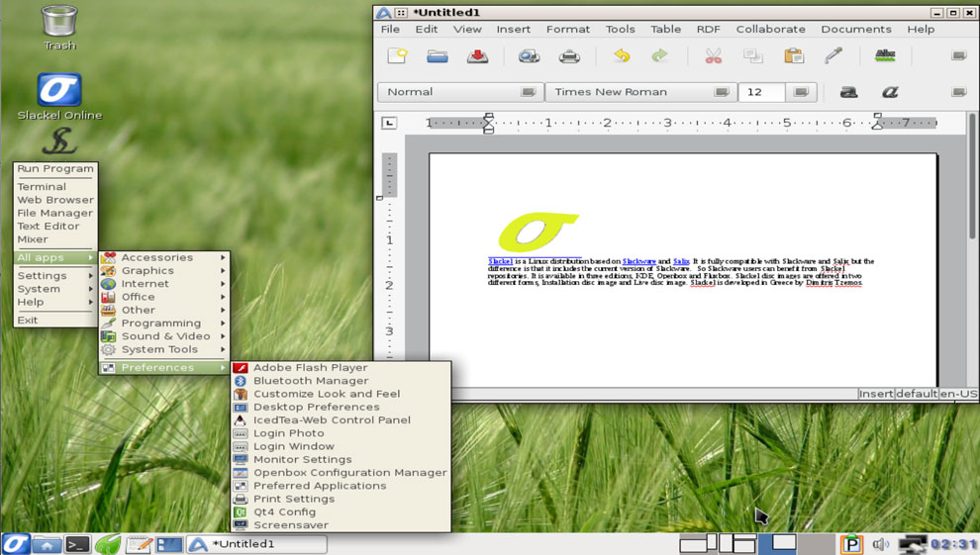Viewport: 980px width, 555px height.
Task: Open the font size dropdown arrow
Action: [801, 92]
